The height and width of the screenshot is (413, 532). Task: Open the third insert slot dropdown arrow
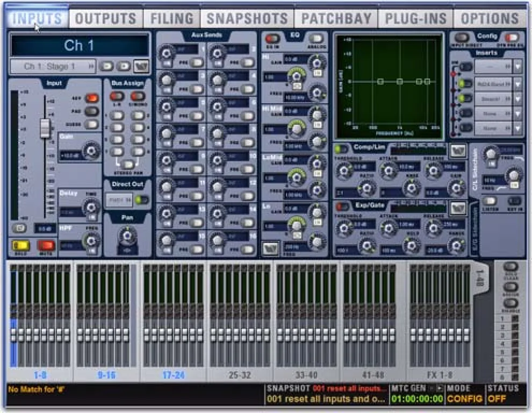click(x=517, y=99)
